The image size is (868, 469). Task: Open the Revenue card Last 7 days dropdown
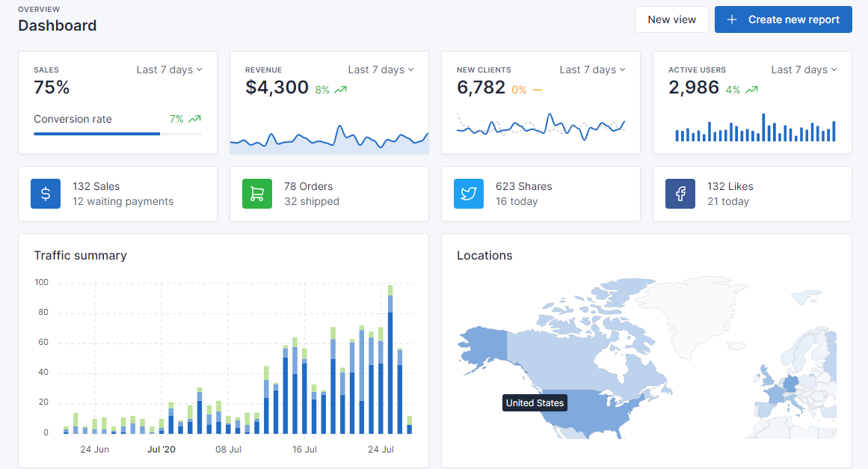[381, 70]
